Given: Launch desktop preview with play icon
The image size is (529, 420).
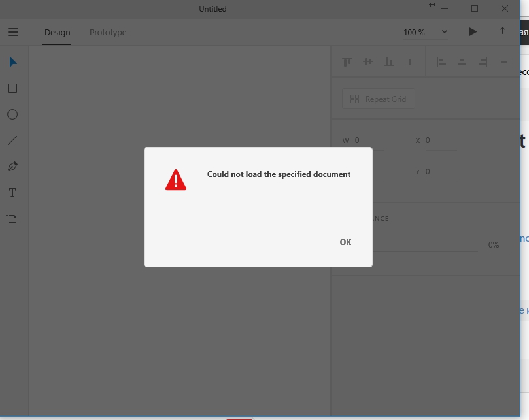Looking at the screenshot, I should (473, 32).
